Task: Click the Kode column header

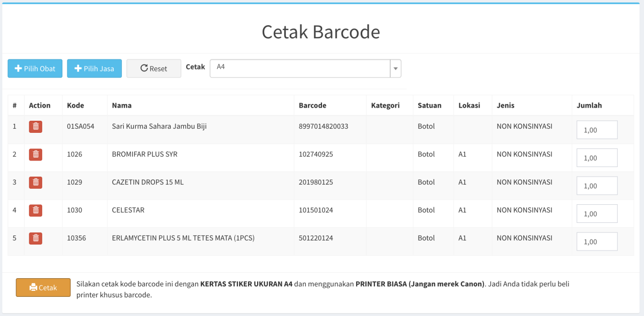Action: 75,105
